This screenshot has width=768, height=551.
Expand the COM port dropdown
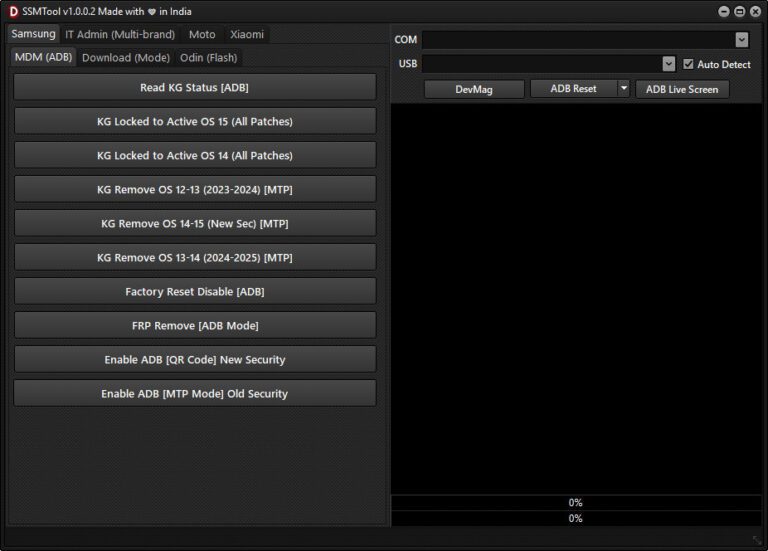click(741, 40)
